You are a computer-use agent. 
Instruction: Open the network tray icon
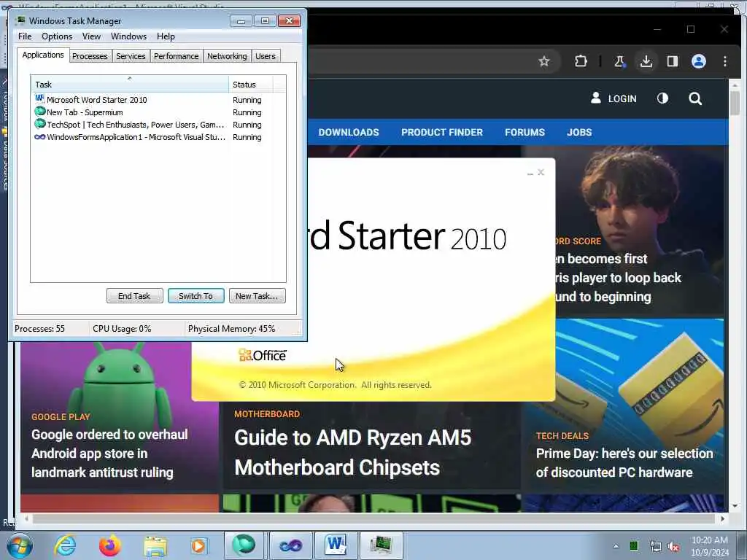pos(656,547)
